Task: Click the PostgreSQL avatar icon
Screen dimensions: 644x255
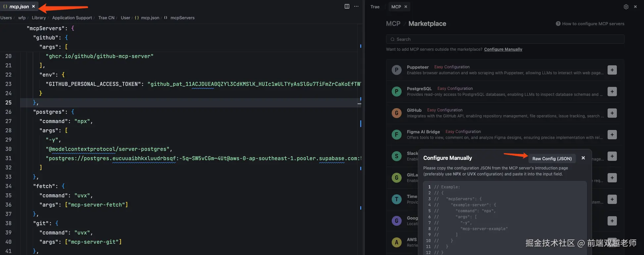Action: tap(396, 92)
